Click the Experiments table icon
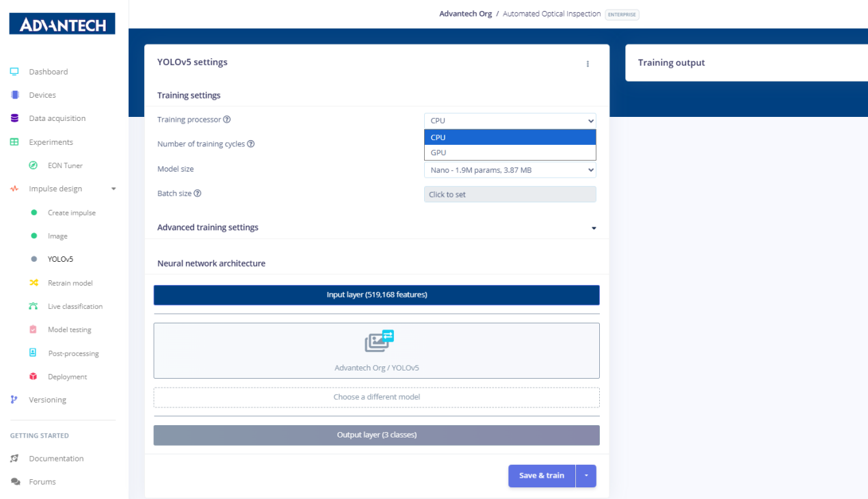The width and height of the screenshot is (868, 499). 14,142
